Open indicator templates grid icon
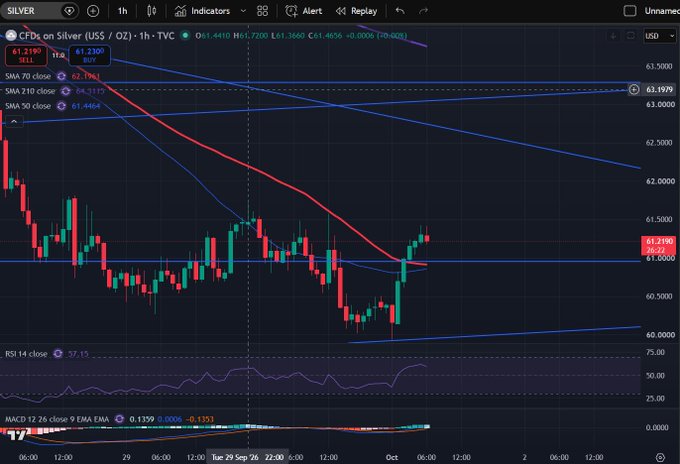680x464 pixels. click(262, 11)
